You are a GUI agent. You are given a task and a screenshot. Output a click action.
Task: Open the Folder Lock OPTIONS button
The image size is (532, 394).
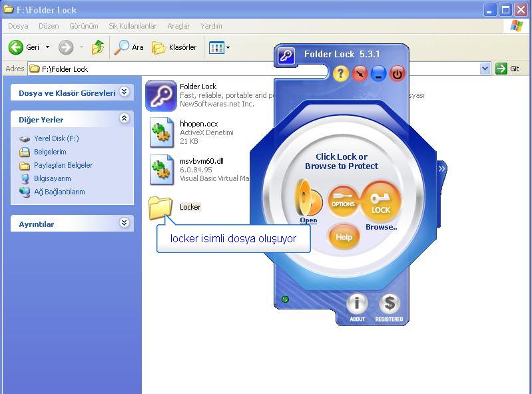click(x=344, y=202)
